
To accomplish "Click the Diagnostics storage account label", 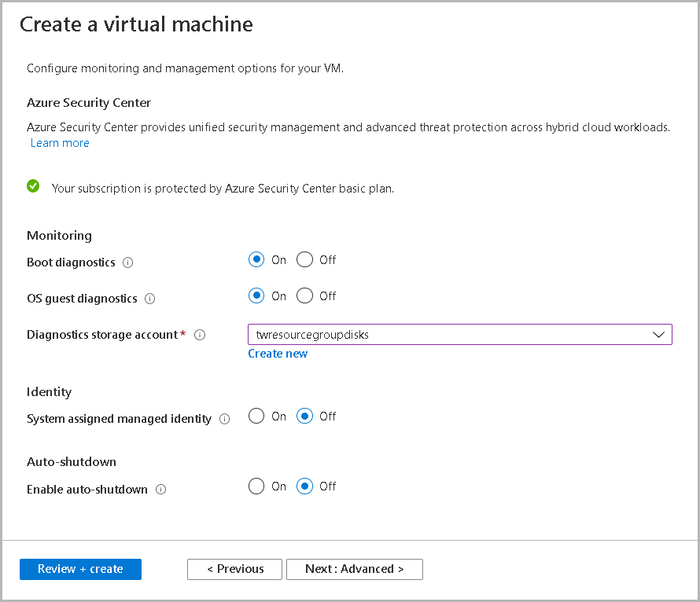I will [x=102, y=335].
